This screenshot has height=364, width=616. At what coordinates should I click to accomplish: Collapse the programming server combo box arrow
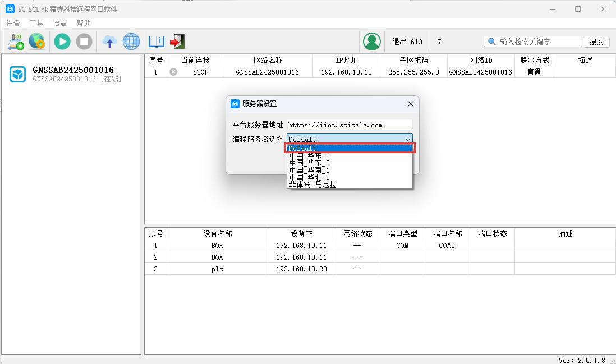coord(408,139)
